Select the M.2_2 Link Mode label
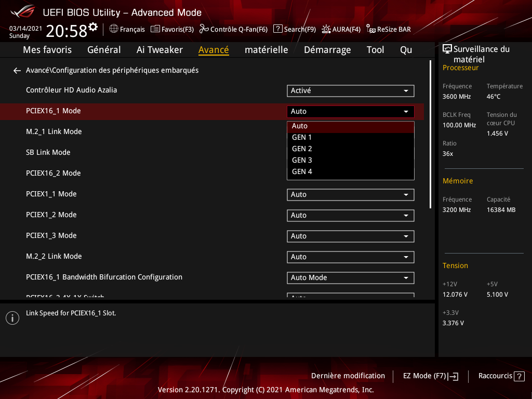The width and height of the screenshot is (532, 399). point(54,257)
